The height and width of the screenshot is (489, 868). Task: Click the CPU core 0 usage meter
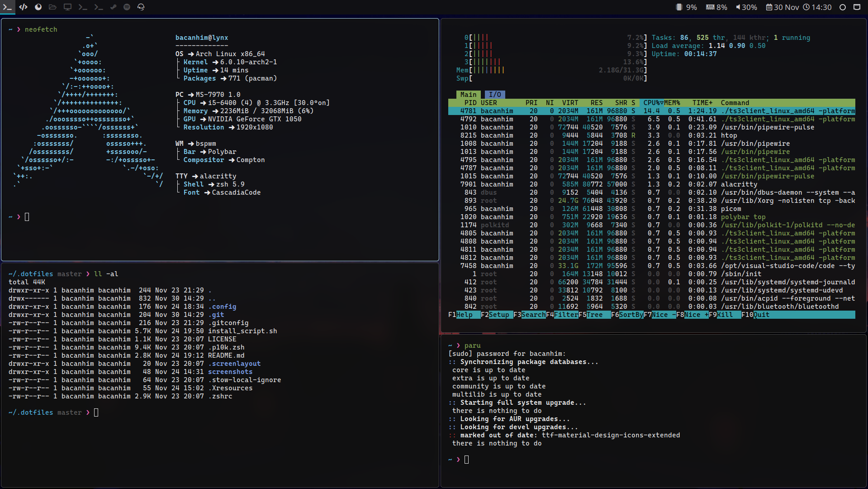tap(556, 38)
